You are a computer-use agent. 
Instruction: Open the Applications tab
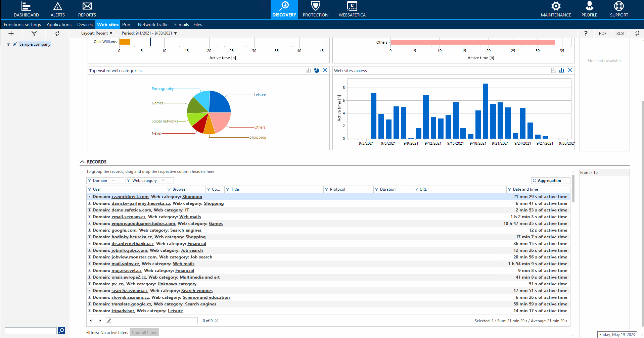coord(59,25)
